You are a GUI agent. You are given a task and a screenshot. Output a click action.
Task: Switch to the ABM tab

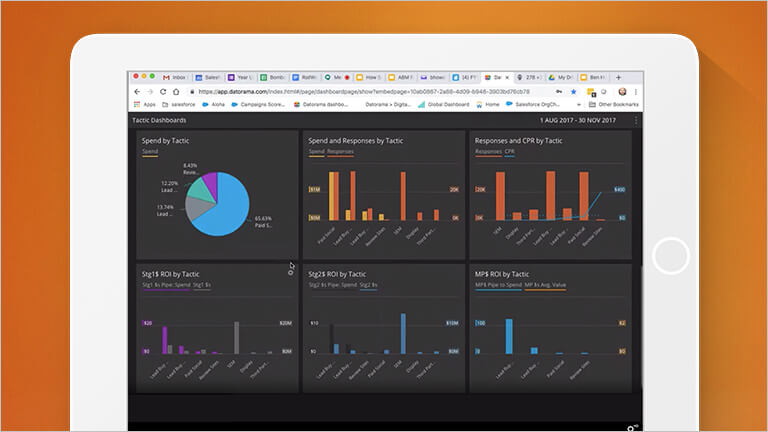point(401,77)
